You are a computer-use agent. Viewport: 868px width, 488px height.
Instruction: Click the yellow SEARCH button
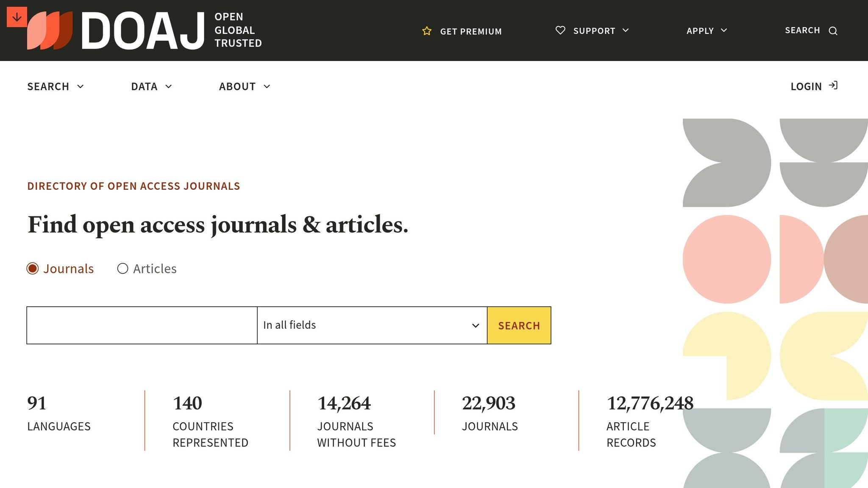click(x=519, y=325)
